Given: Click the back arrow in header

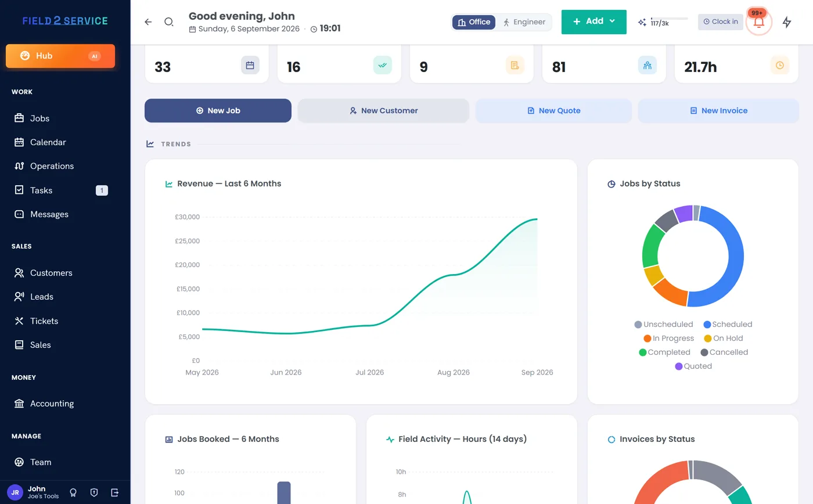Looking at the screenshot, I should click(x=148, y=22).
